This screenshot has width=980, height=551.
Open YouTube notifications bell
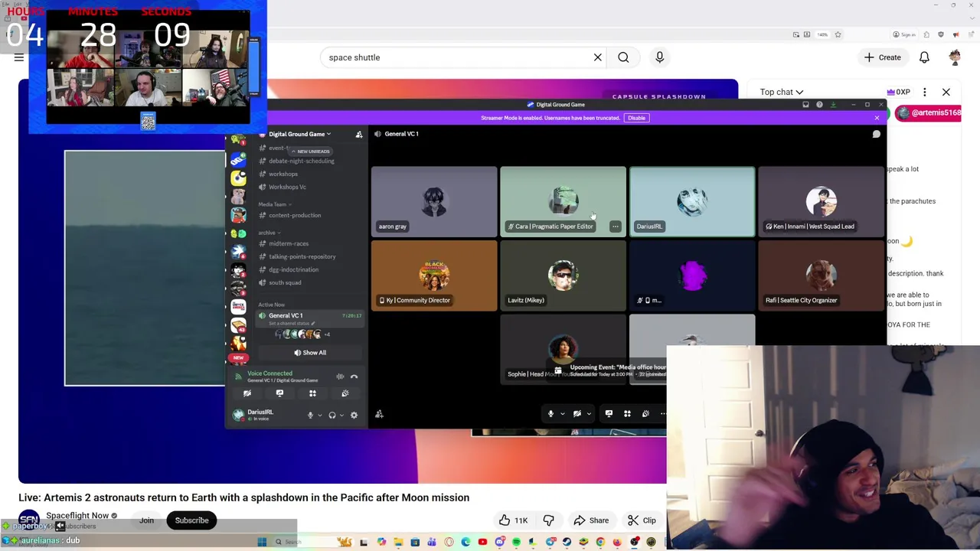pos(924,57)
